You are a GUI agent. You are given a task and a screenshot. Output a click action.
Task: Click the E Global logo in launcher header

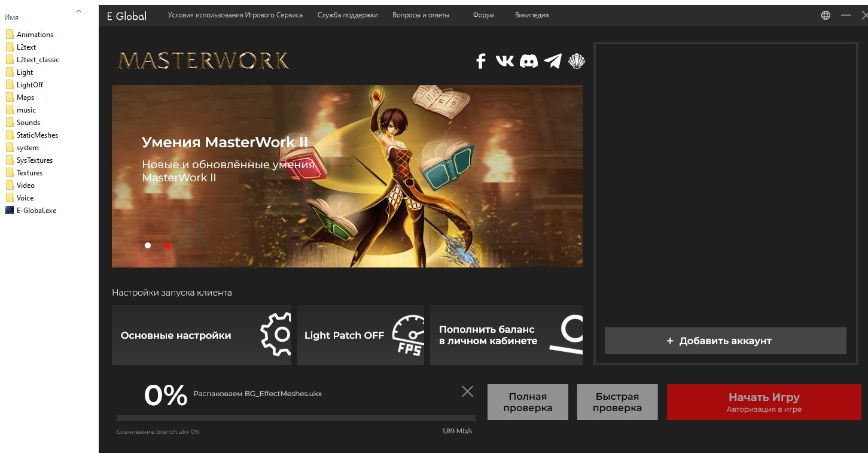pos(126,16)
